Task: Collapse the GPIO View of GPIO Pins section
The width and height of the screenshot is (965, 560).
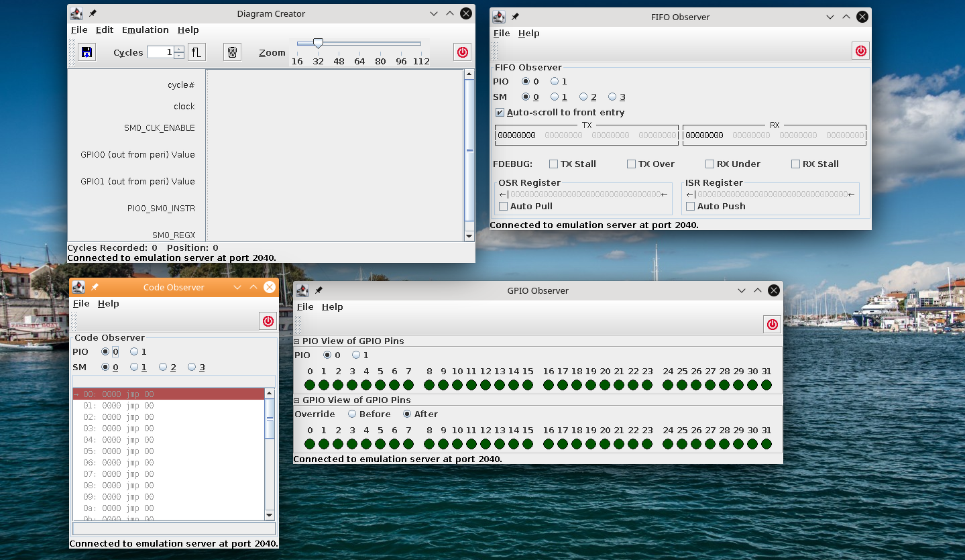Action: pyautogui.click(x=297, y=400)
